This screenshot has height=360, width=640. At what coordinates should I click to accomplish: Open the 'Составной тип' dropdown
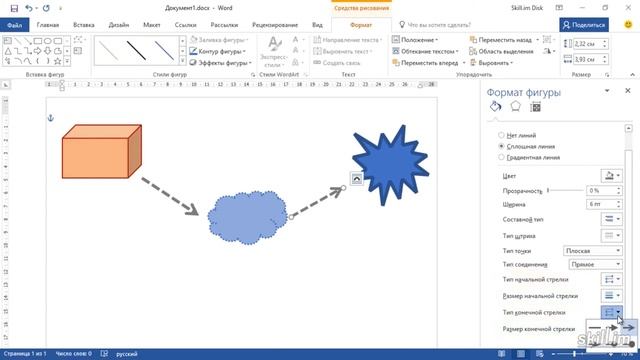click(x=611, y=219)
